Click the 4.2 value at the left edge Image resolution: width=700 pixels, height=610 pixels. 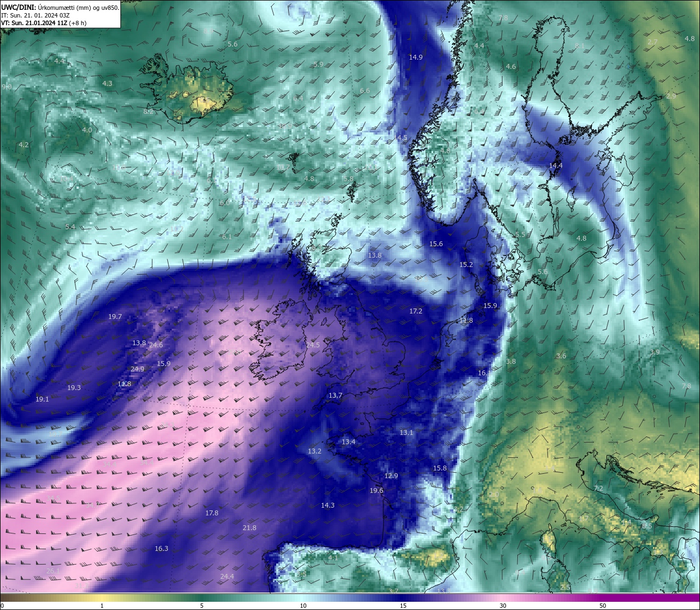coord(23,145)
